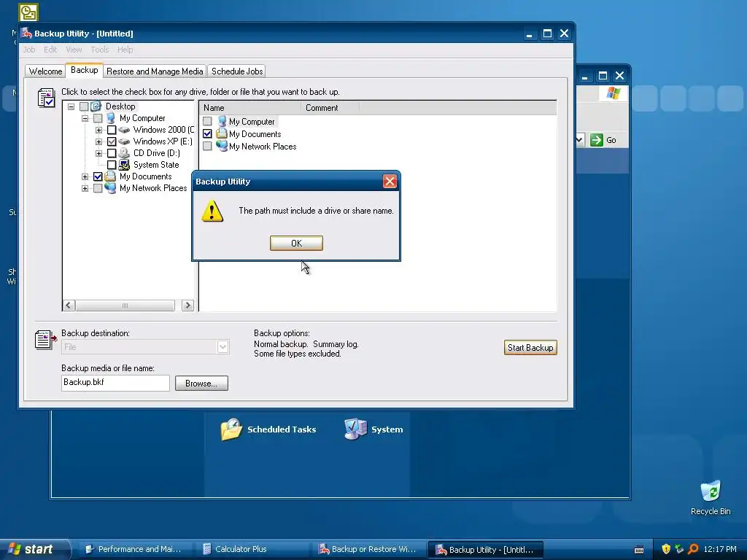Uncheck My Documents checkbox in the Name list

207,133
